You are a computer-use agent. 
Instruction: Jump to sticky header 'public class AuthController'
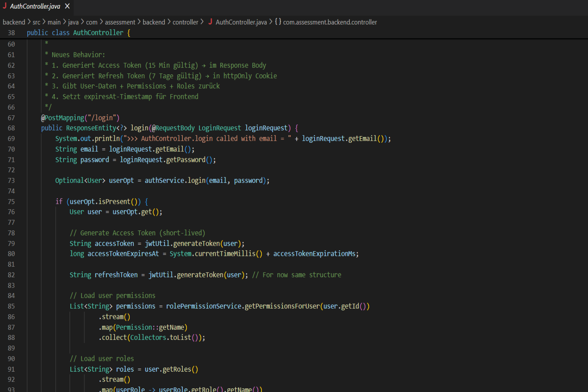coord(78,33)
